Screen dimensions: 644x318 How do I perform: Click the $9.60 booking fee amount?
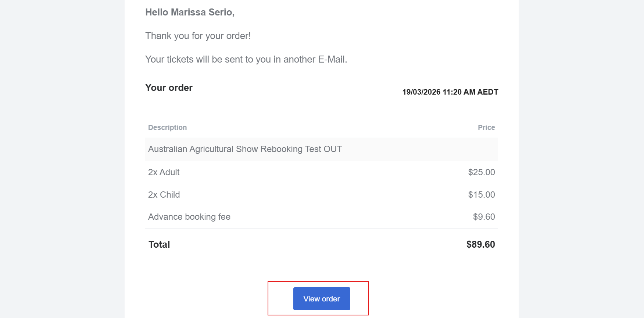pyautogui.click(x=484, y=217)
